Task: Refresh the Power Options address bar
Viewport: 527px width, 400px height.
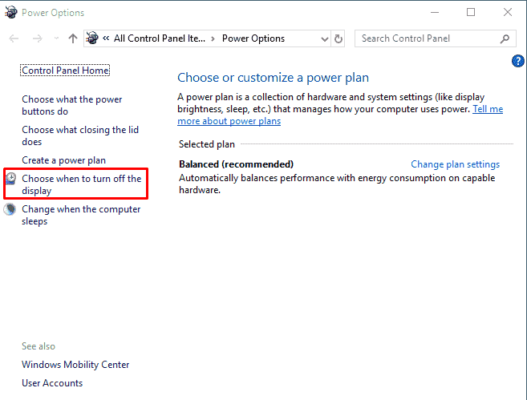Action: pyautogui.click(x=338, y=39)
